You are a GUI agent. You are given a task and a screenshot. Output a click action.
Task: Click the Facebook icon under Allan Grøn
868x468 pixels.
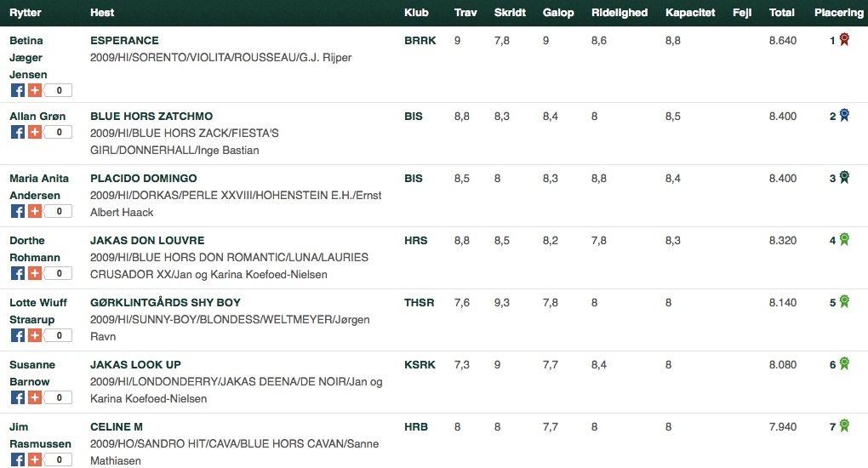pos(18,132)
